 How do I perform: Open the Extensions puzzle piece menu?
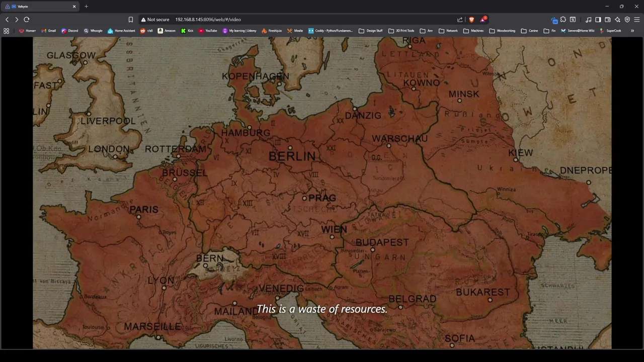click(x=563, y=20)
